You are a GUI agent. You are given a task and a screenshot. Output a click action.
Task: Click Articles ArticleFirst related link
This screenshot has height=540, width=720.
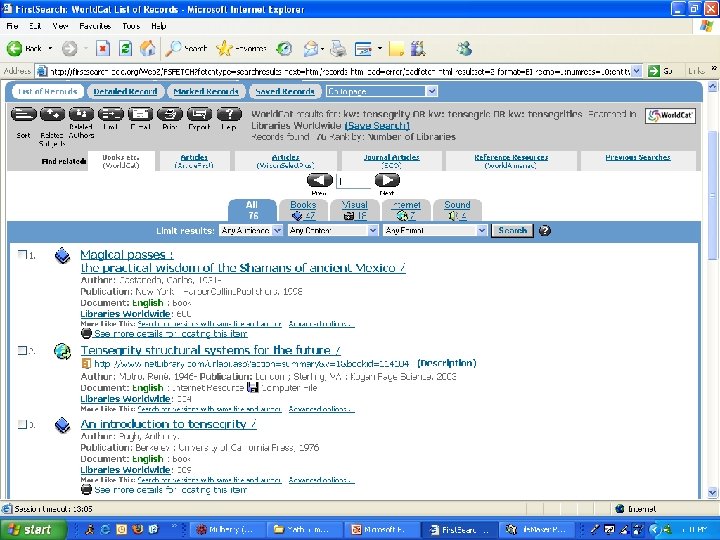click(194, 161)
